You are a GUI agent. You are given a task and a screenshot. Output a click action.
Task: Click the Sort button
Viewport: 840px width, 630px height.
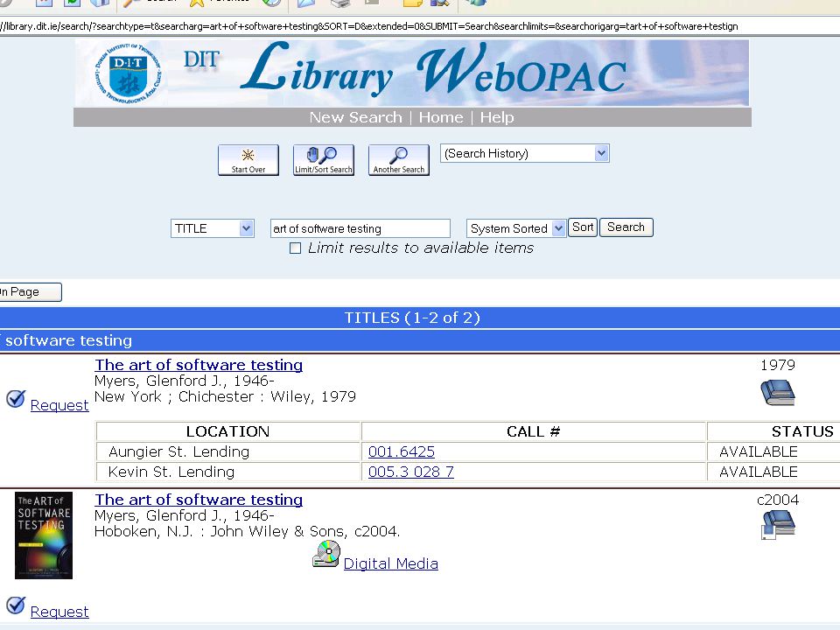pyautogui.click(x=583, y=227)
